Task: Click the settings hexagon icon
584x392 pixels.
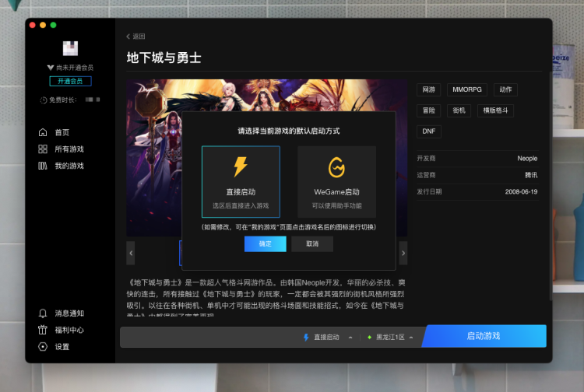Action: (x=43, y=347)
